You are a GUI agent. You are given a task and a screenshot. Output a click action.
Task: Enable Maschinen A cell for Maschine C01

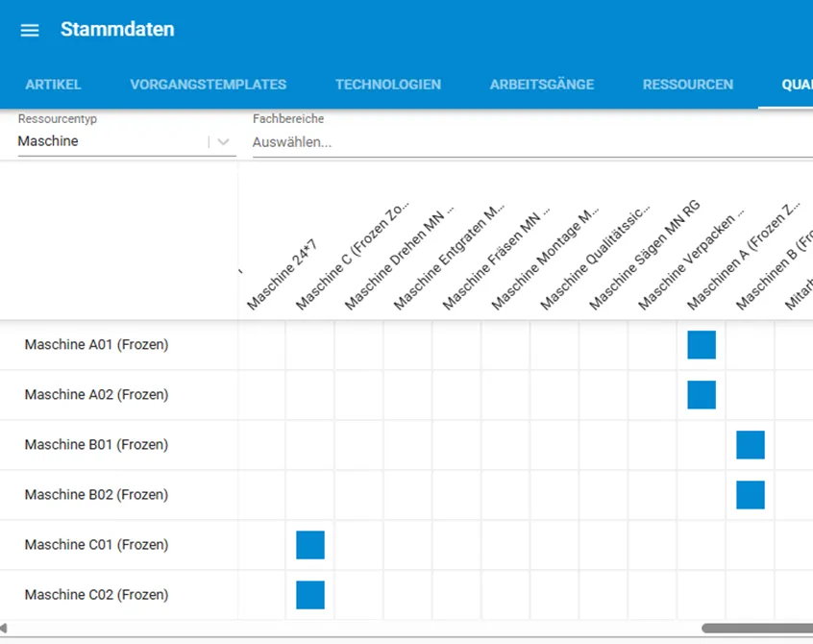pos(702,545)
